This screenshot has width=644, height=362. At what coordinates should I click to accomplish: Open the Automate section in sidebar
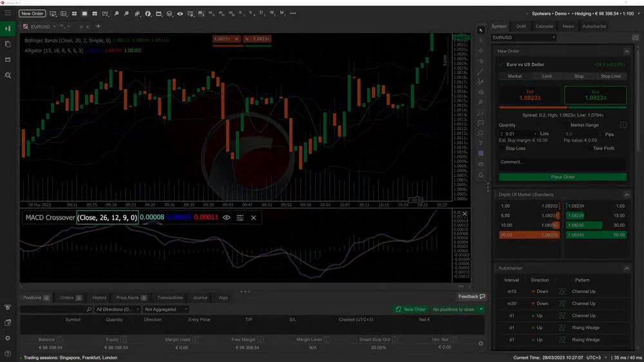7,59
